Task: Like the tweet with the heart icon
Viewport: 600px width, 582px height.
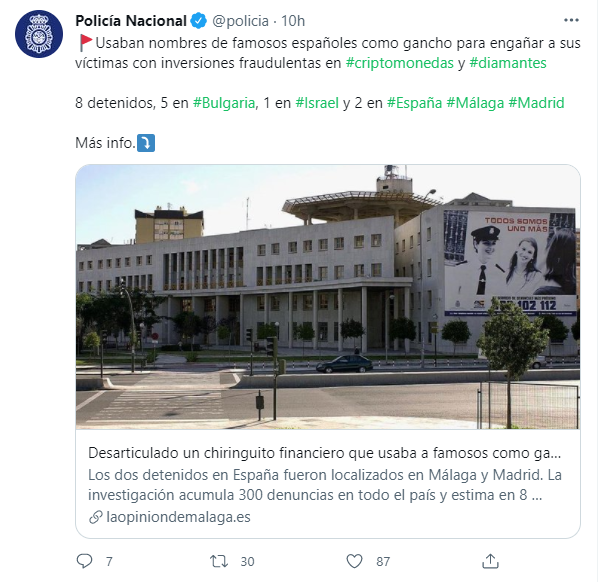Action: tap(354, 561)
